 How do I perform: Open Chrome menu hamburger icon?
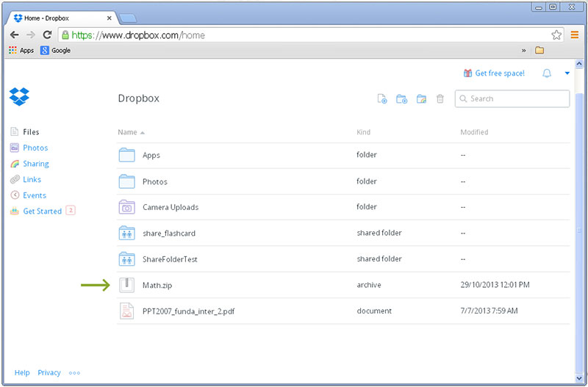pos(575,35)
